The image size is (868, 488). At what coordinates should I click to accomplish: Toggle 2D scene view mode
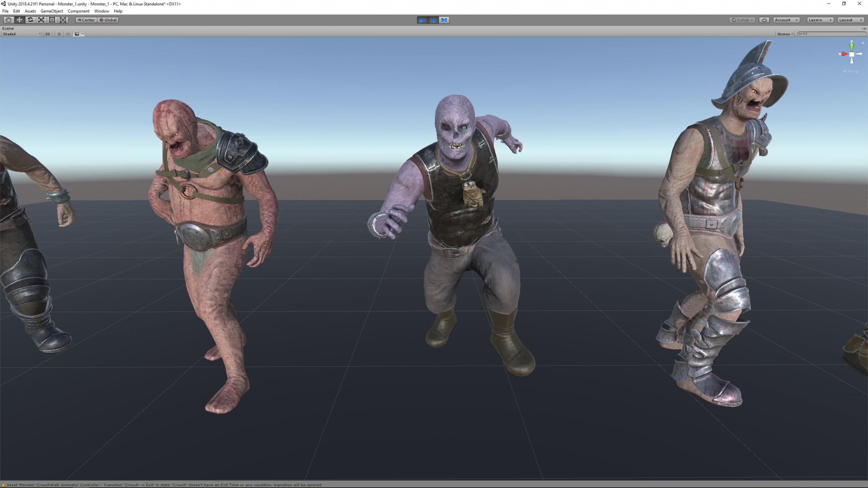point(47,34)
